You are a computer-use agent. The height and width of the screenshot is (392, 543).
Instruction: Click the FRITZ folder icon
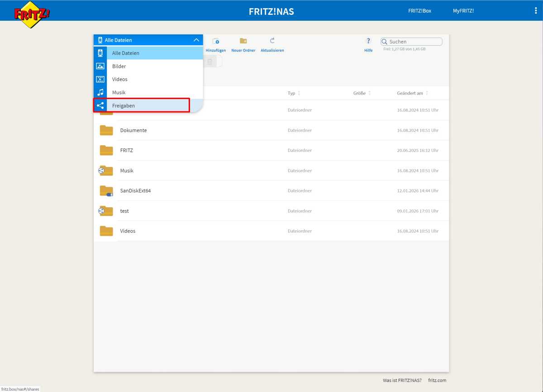106,150
